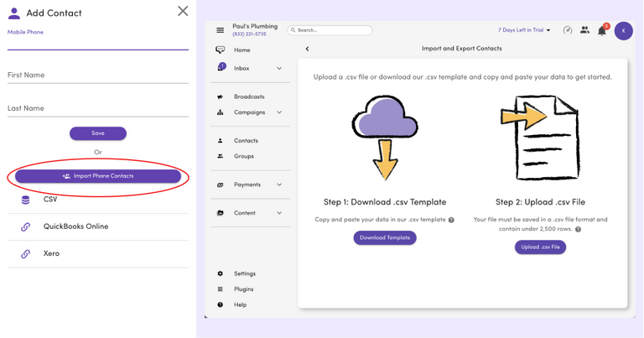Image resolution: width=644 pixels, height=338 pixels.
Task: Expand the Inbox chevron
Action: 279,69
